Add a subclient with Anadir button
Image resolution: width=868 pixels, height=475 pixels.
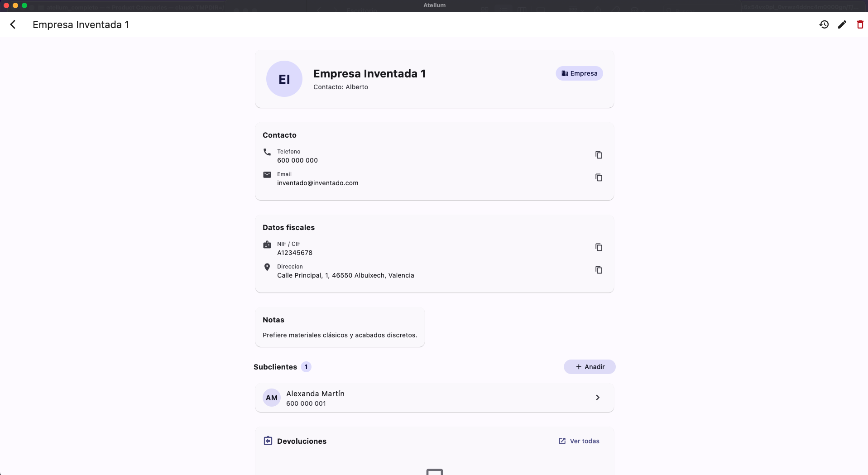[590, 367]
